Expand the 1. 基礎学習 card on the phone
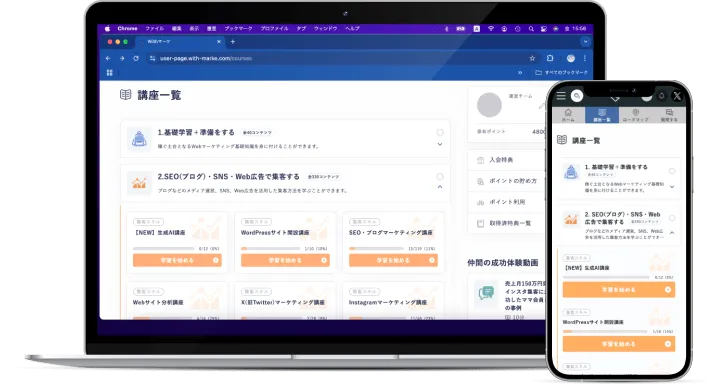The height and width of the screenshot is (384, 724). coord(672,187)
